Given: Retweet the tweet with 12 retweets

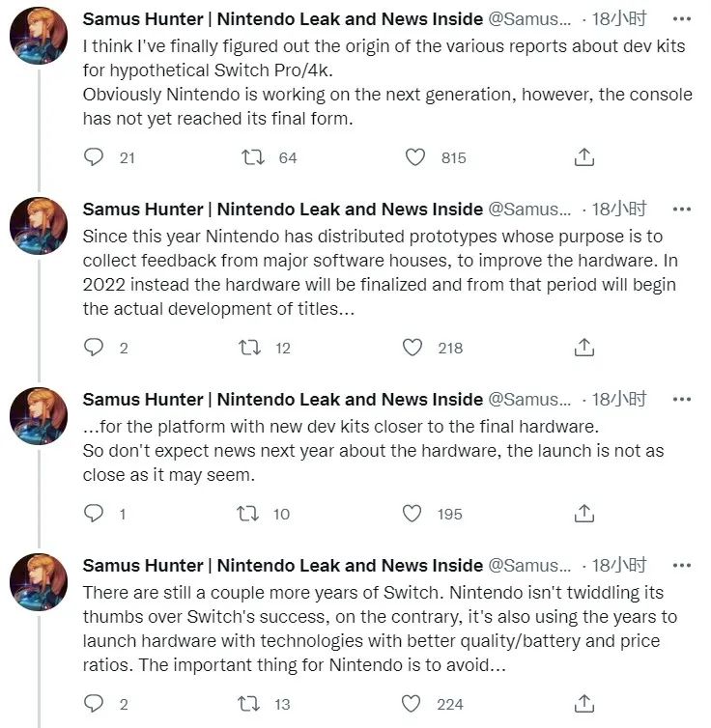Looking at the screenshot, I should click(250, 348).
